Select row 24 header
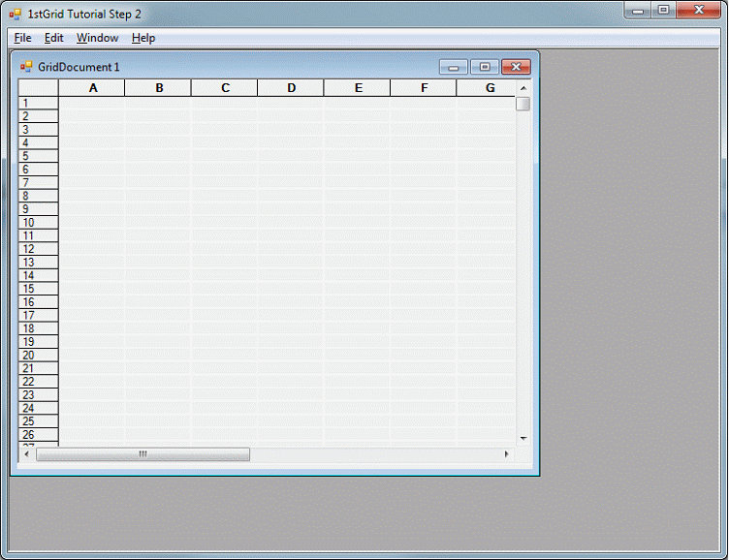Viewport: 729px width, 560px height. [39, 408]
